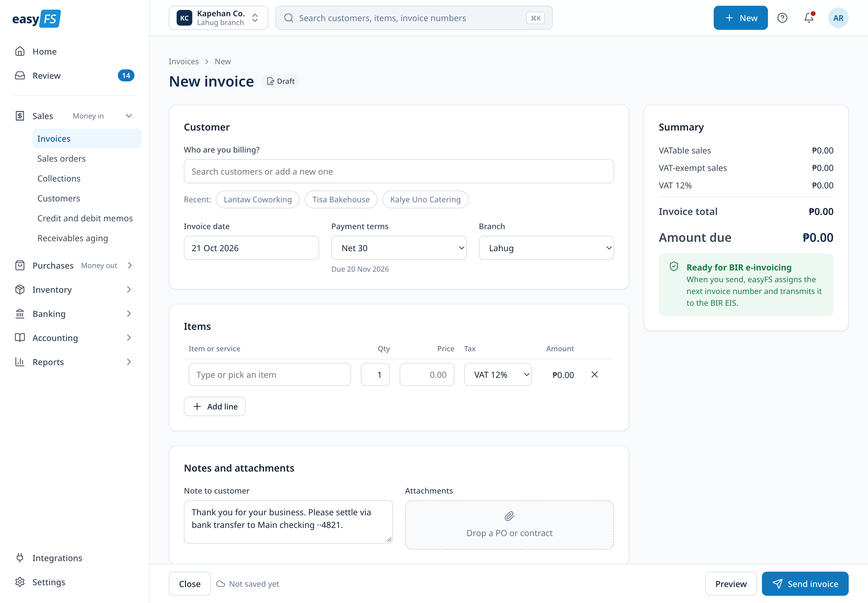
Task: Click the paperclip icon in attachments
Action: [510, 516]
